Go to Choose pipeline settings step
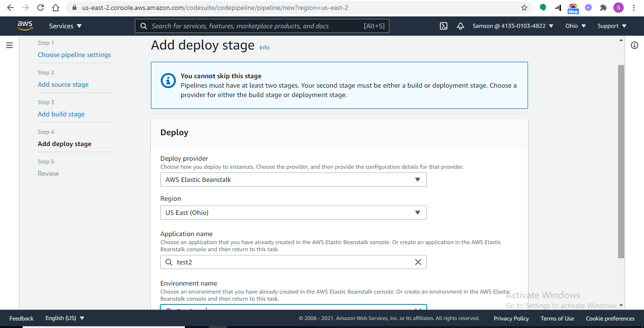Screen dimensions: 644x328 (x=74, y=55)
